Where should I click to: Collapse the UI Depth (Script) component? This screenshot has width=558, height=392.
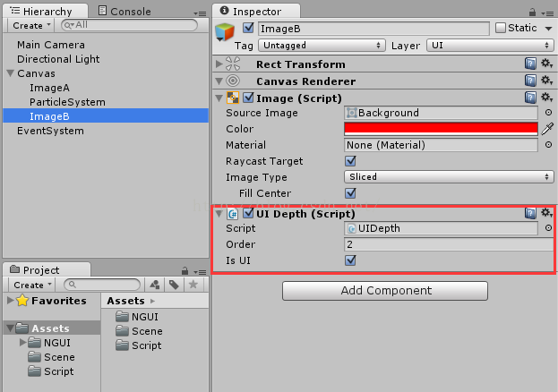click(219, 214)
